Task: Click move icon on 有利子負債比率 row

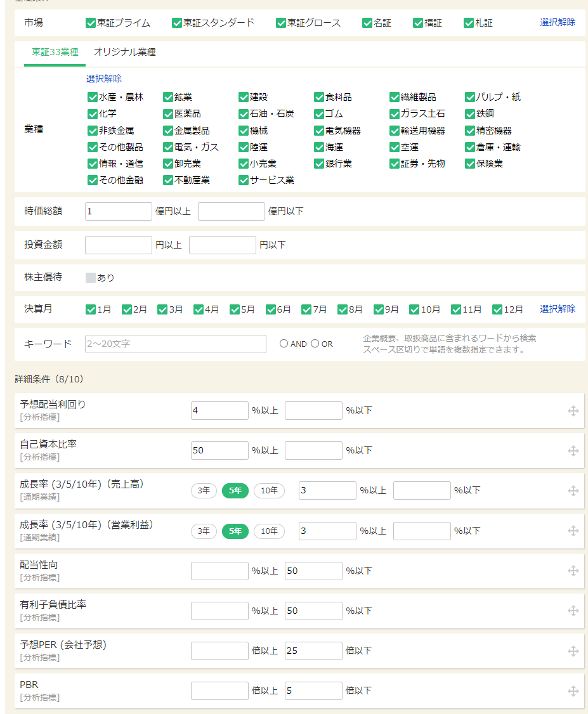Action: [573, 611]
